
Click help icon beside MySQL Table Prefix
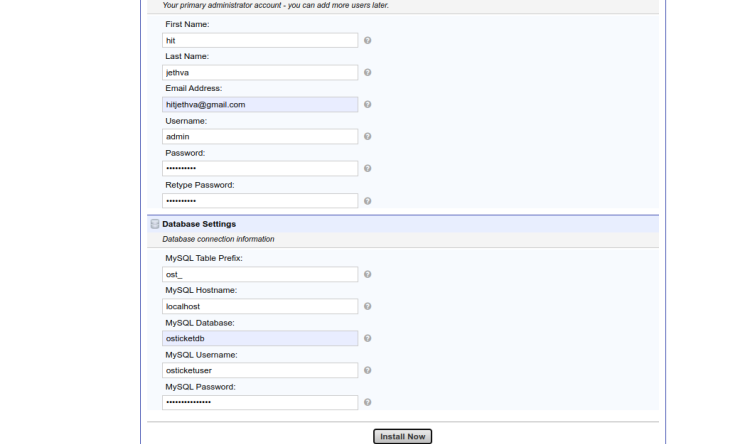(x=368, y=274)
